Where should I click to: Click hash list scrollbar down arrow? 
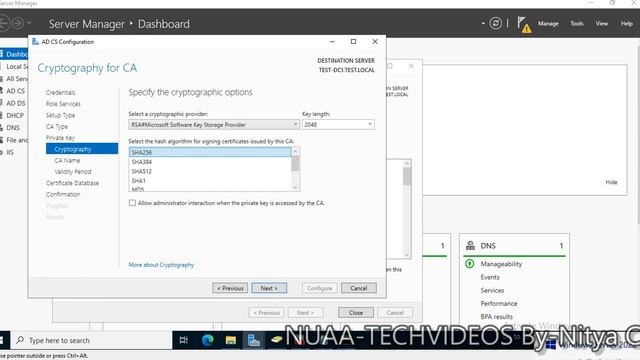tap(296, 187)
